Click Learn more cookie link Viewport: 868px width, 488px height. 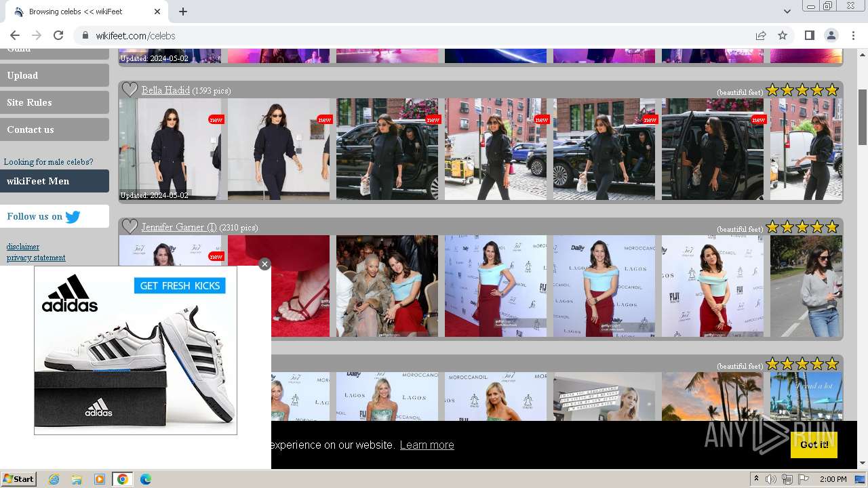[427, 445]
